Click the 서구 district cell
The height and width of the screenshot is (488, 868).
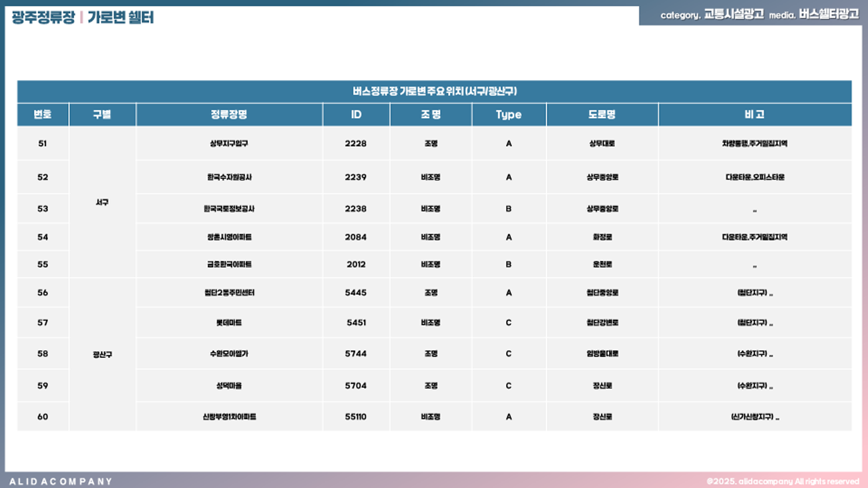102,202
